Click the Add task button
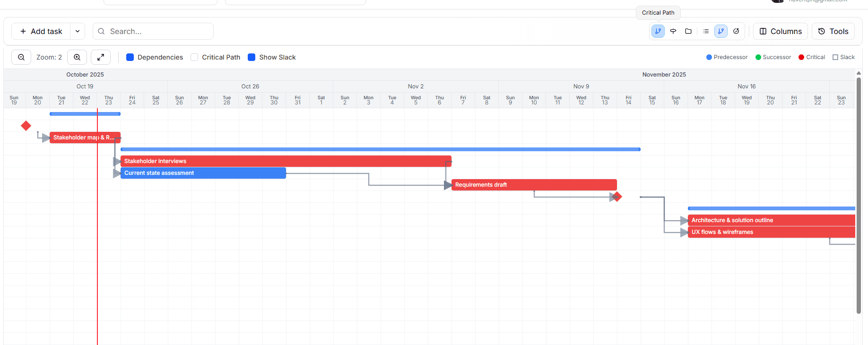868x345 pixels. point(41,31)
